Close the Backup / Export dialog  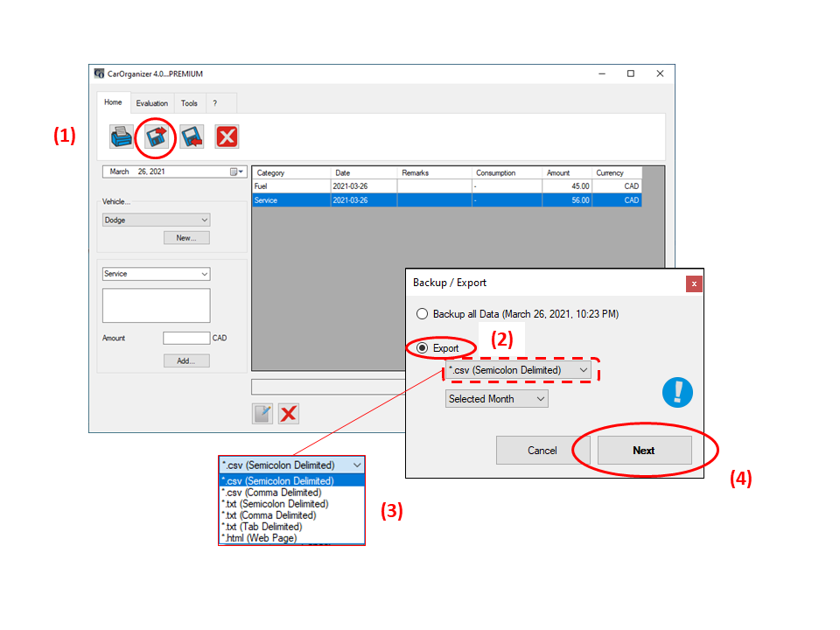tap(694, 283)
